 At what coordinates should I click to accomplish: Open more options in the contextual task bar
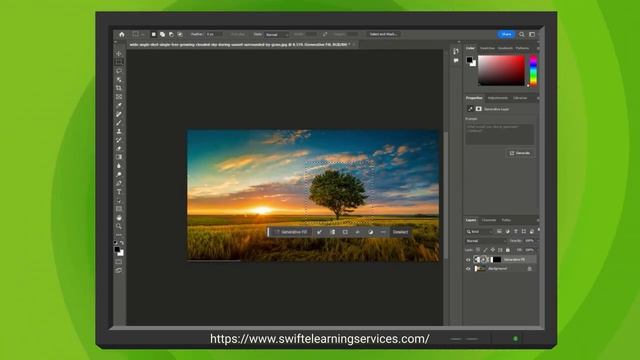(383, 232)
